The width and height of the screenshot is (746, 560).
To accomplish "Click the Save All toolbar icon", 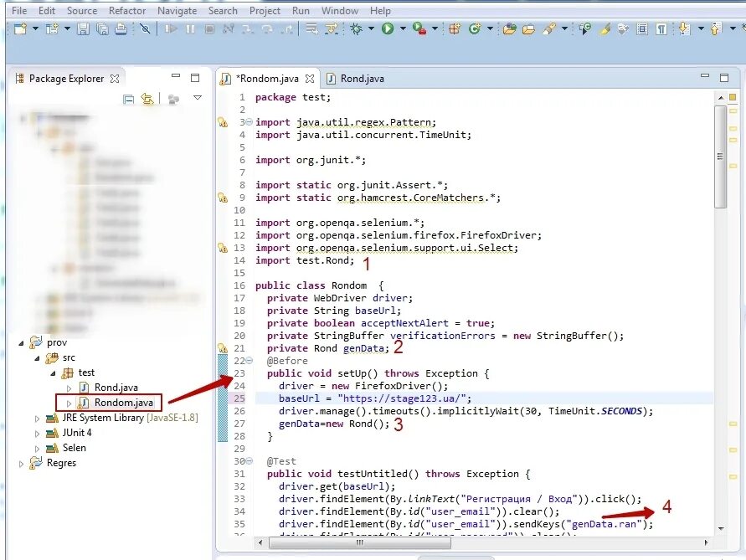I will 102,29.
